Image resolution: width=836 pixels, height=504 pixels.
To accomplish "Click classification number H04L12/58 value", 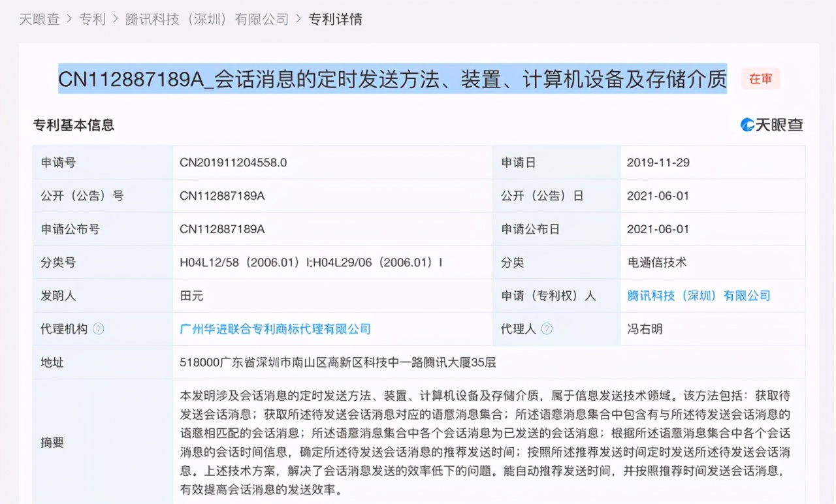I will point(311,262).
